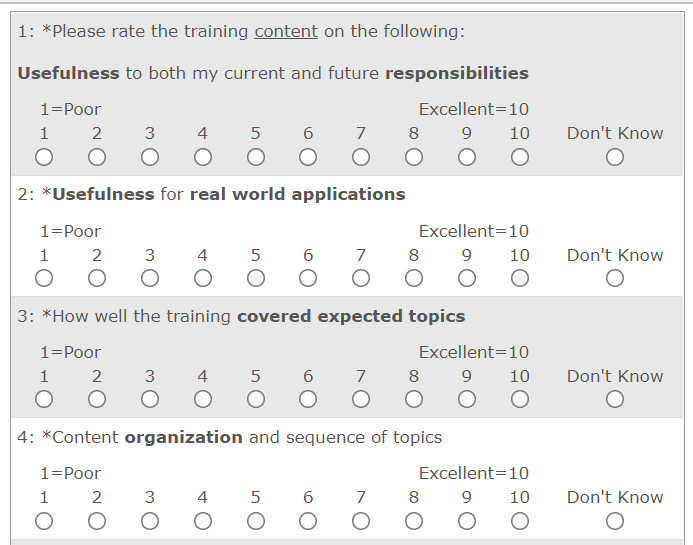Select 2 for covered expected topics
This screenshot has height=545, width=693.
click(x=97, y=399)
